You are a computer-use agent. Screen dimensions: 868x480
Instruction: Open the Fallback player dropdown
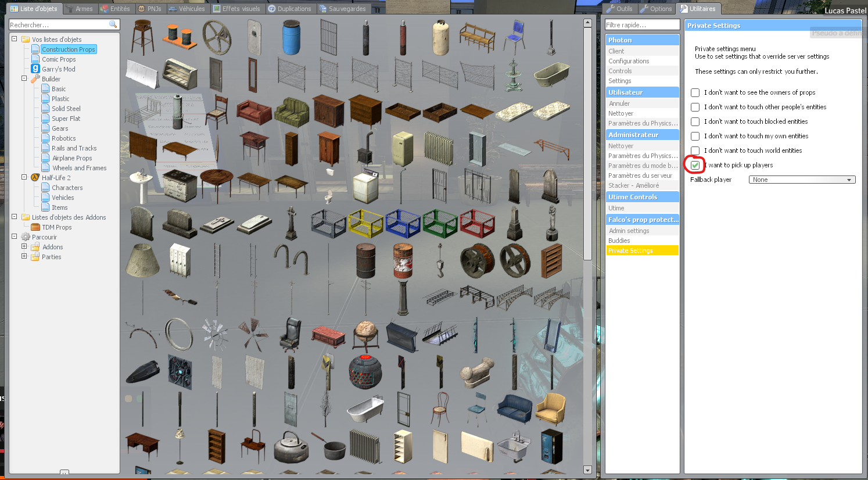tap(802, 180)
